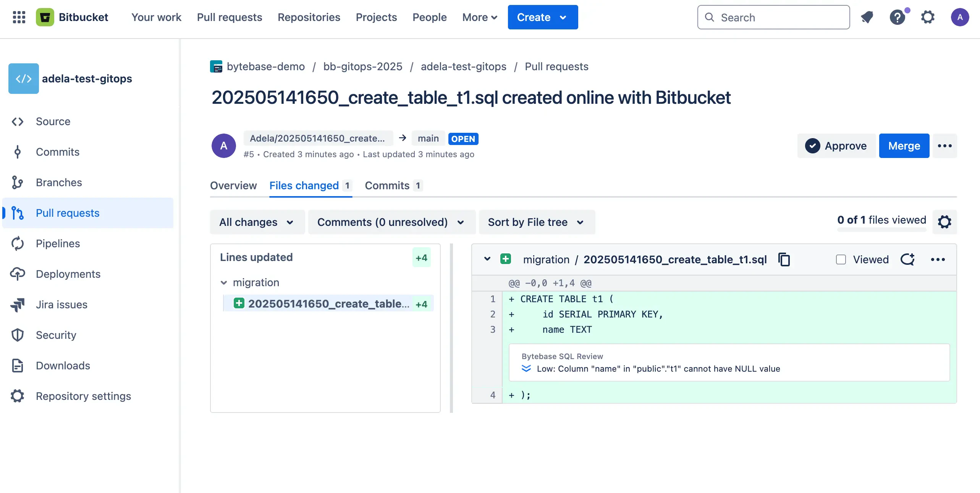Click the blue Merge button

[904, 146]
